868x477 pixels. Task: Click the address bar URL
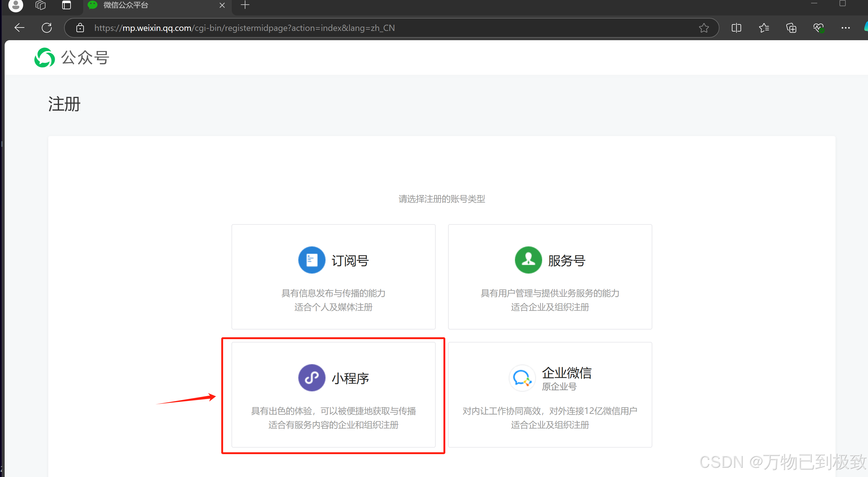pyautogui.click(x=244, y=28)
